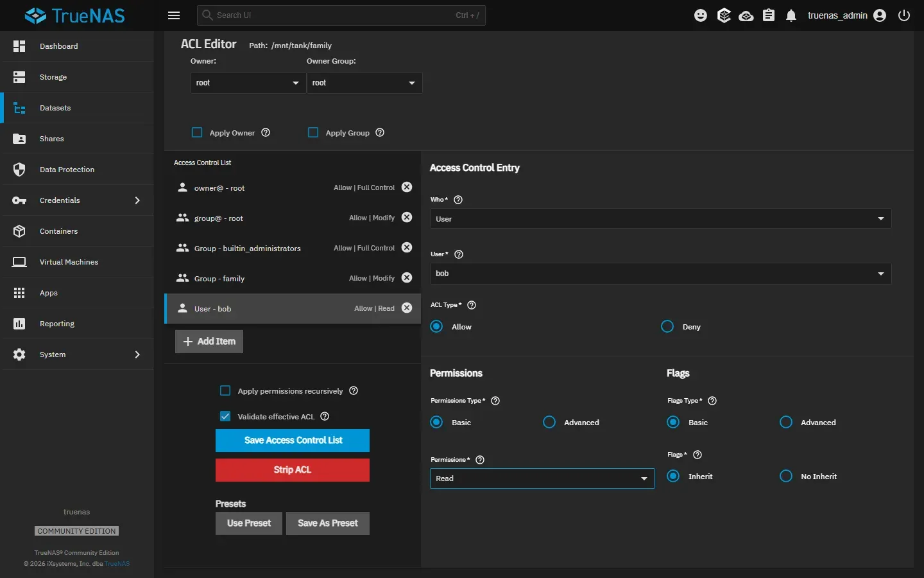Open Data Protection in the sidebar
The image size is (924, 578).
77,170
